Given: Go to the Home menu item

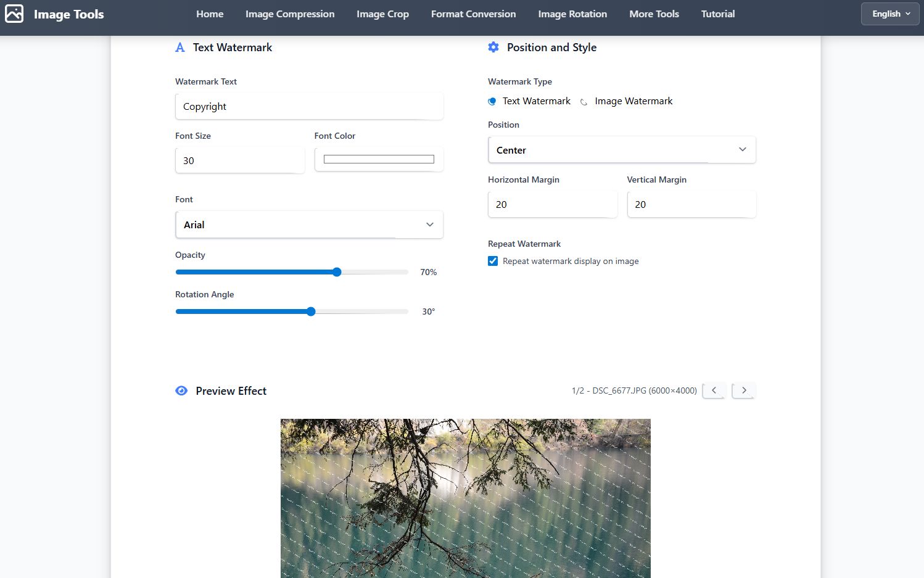Looking at the screenshot, I should 210,14.
